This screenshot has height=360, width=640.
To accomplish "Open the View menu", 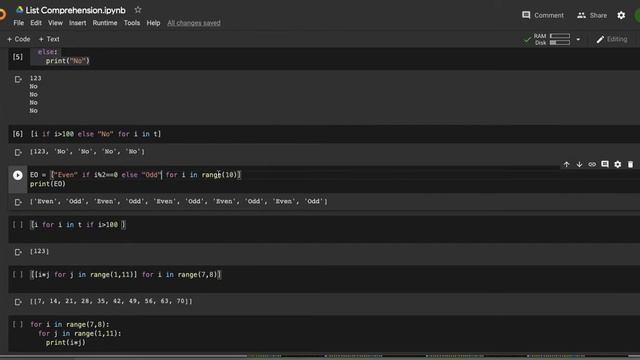I will pos(55,23).
